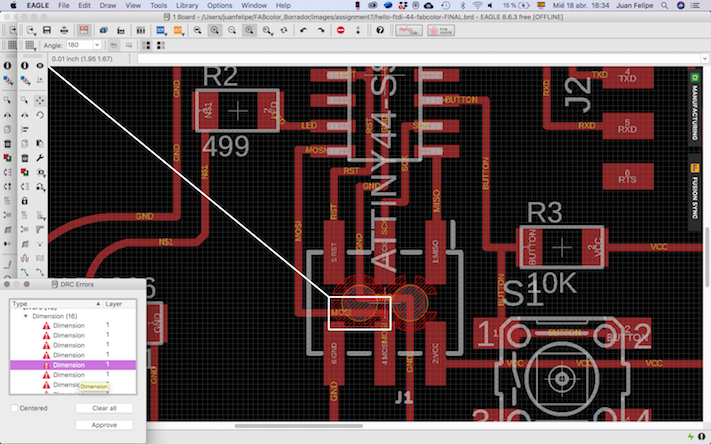
Task: Open the Draw menu
Action: (x=107, y=5)
